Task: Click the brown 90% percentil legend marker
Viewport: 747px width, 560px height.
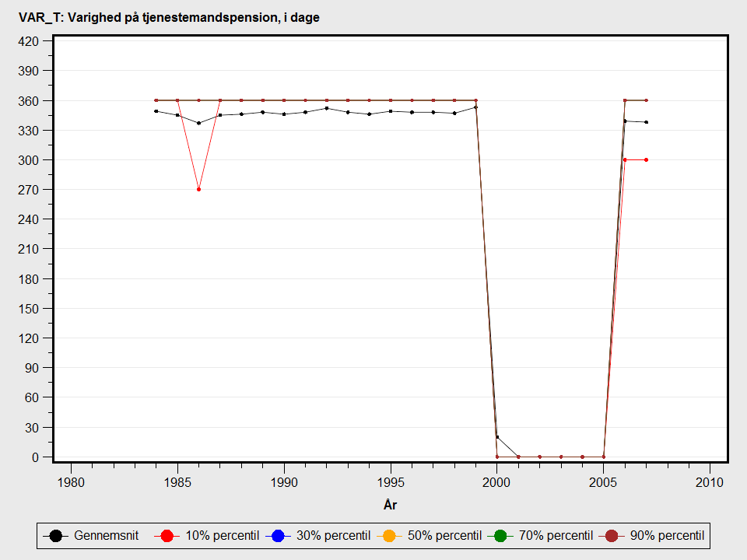Action: [x=612, y=535]
